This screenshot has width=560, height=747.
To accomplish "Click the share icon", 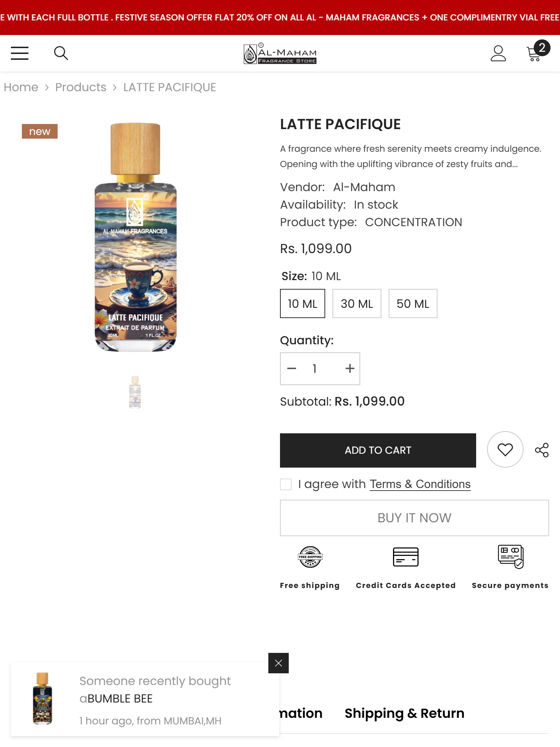I will (x=542, y=450).
